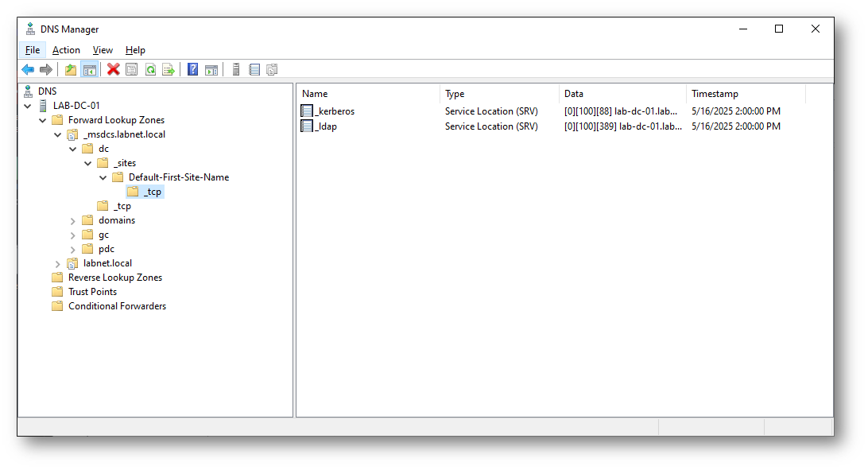
Task: Refresh the view with the green arrow icon
Action: point(150,70)
